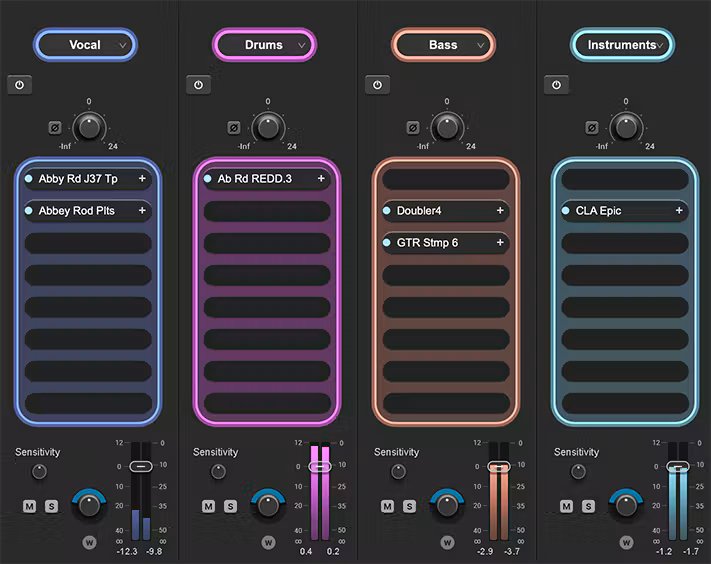This screenshot has width=711, height=564.
Task: Toggle power button on Drums channel
Action: tap(199, 85)
